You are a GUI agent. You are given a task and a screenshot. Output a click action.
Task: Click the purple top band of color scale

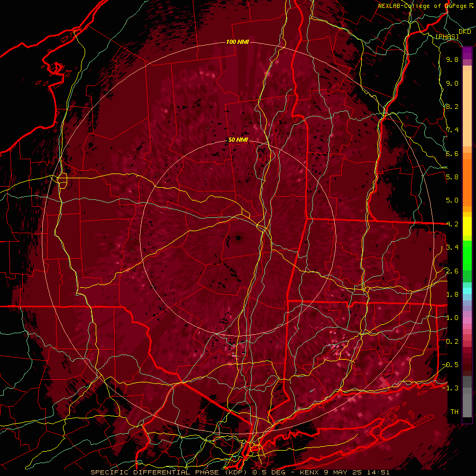coord(467,53)
